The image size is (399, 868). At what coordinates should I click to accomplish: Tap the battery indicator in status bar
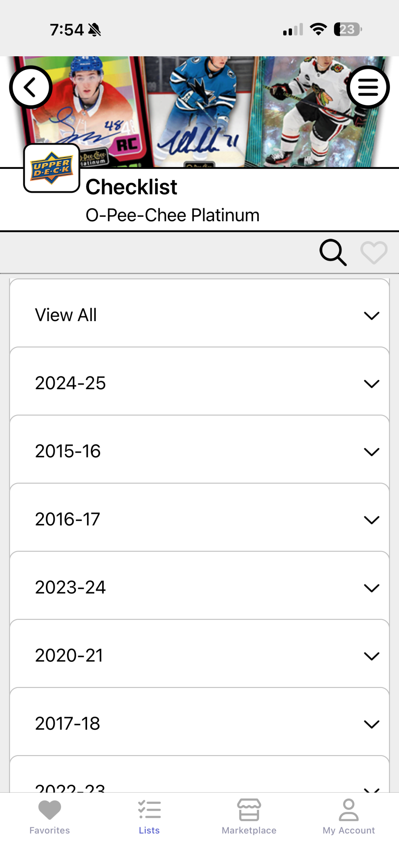click(348, 29)
